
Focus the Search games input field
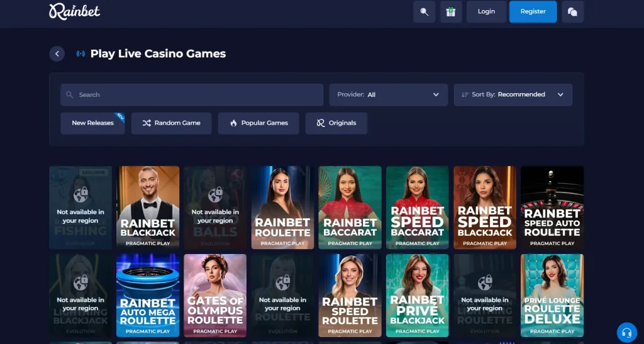[x=192, y=95]
